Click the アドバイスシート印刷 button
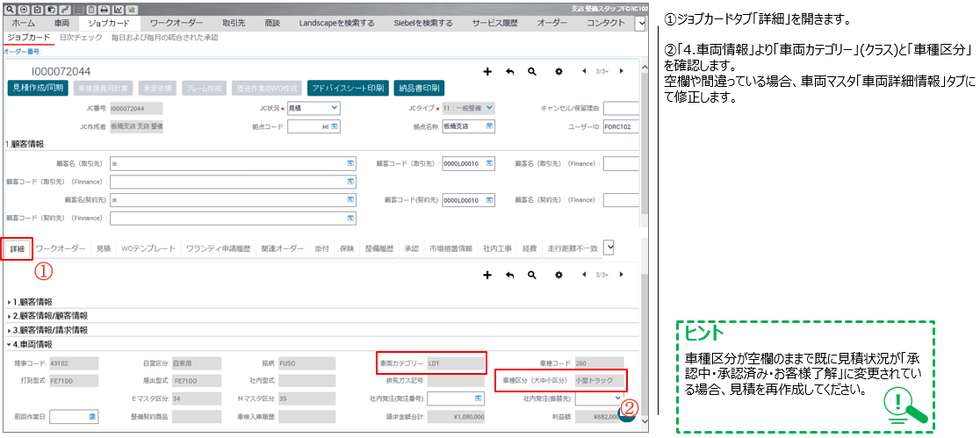The width and height of the screenshot is (980, 438). click(x=347, y=89)
